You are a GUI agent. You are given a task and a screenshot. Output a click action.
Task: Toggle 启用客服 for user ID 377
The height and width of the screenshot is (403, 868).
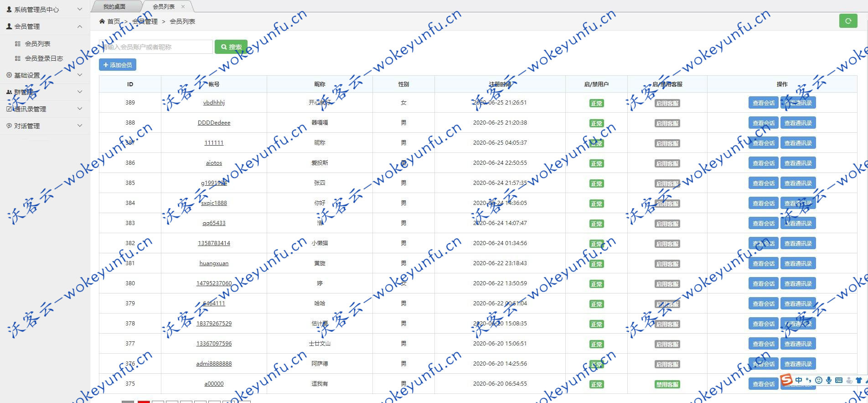pyautogui.click(x=667, y=344)
